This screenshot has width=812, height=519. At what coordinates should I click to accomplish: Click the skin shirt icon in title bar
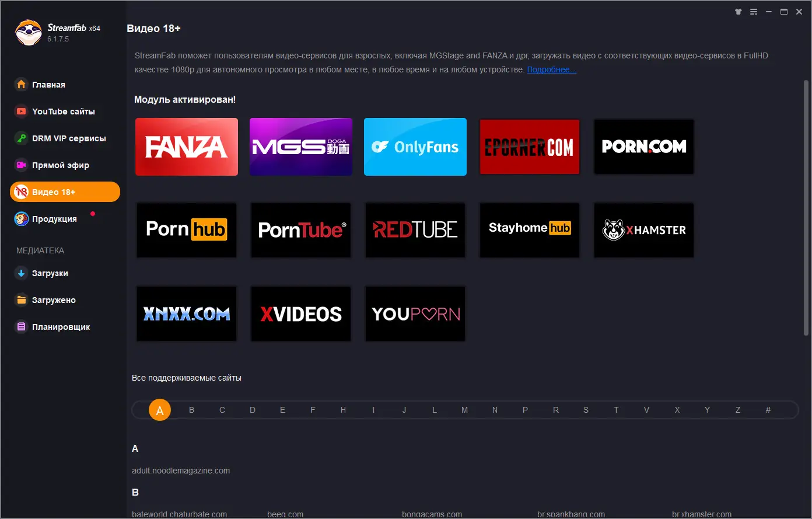click(738, 12)
